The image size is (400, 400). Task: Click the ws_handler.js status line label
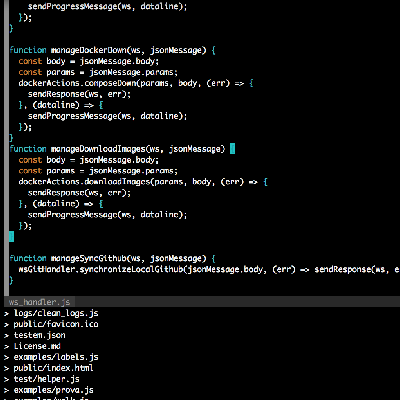pos(39,302)
